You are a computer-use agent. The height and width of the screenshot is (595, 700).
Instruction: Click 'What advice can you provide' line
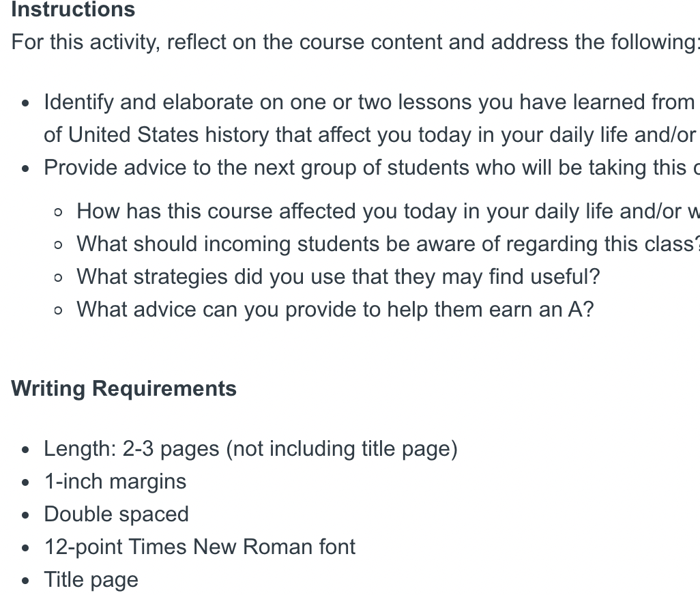click(x=335, y=310)
